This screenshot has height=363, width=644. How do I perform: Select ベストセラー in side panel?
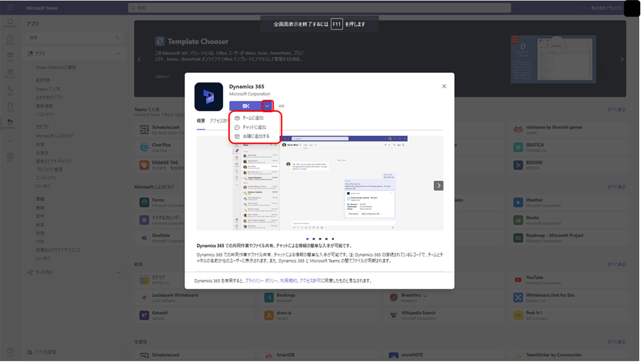click(45, 114)
